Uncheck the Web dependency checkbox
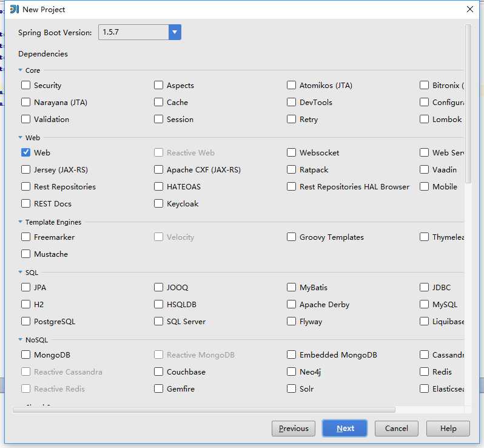The image size is (484, 448). click(25, 152)
